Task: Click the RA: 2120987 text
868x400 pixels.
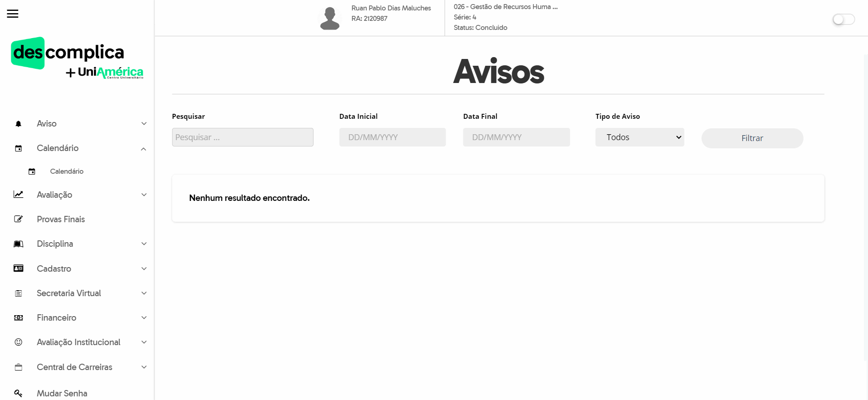Action: tap(369, 19)
